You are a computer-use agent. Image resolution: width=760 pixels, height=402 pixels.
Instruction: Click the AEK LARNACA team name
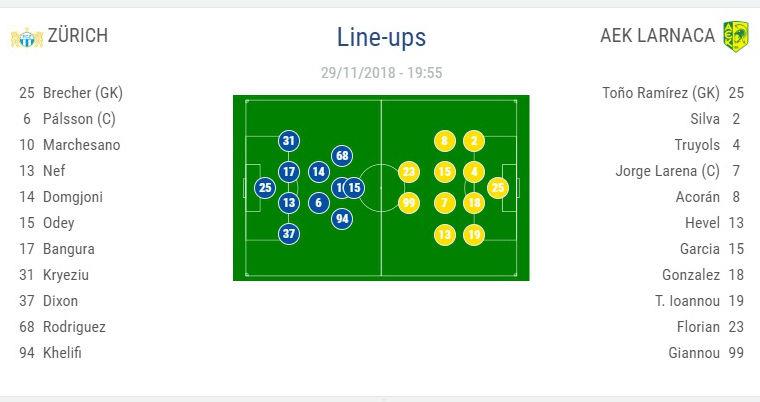[x=658, y=35]
